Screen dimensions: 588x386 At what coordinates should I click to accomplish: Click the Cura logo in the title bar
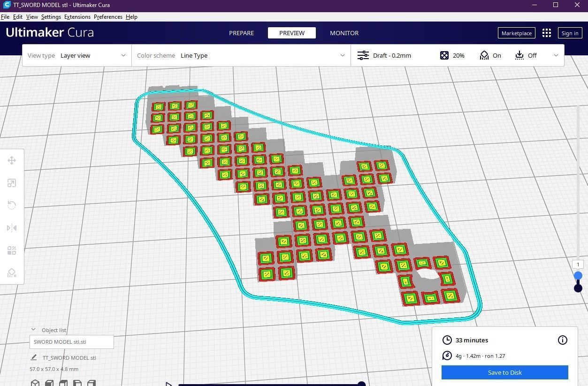pyautogui.click(x=7, y=5)
